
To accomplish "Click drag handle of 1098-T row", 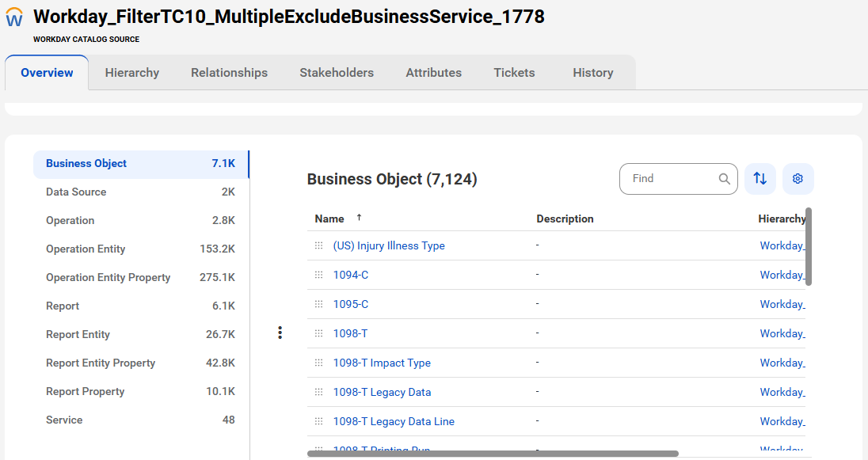I will coord(319,333).
